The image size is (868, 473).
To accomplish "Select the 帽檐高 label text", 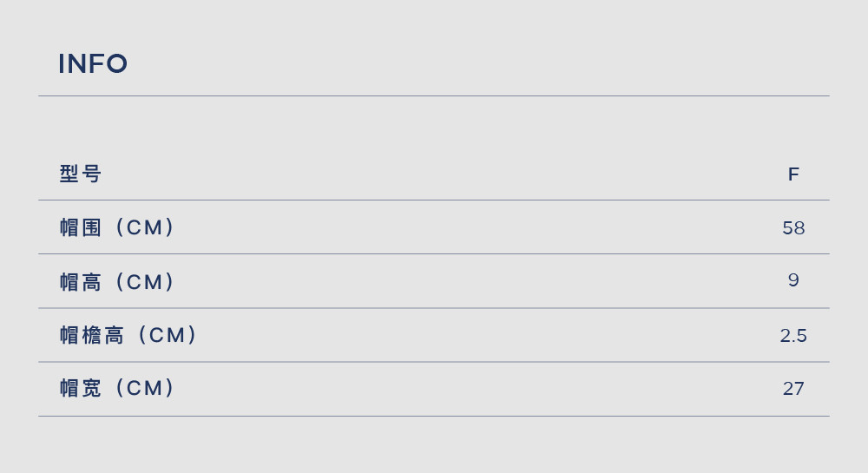I will (91, 335).
